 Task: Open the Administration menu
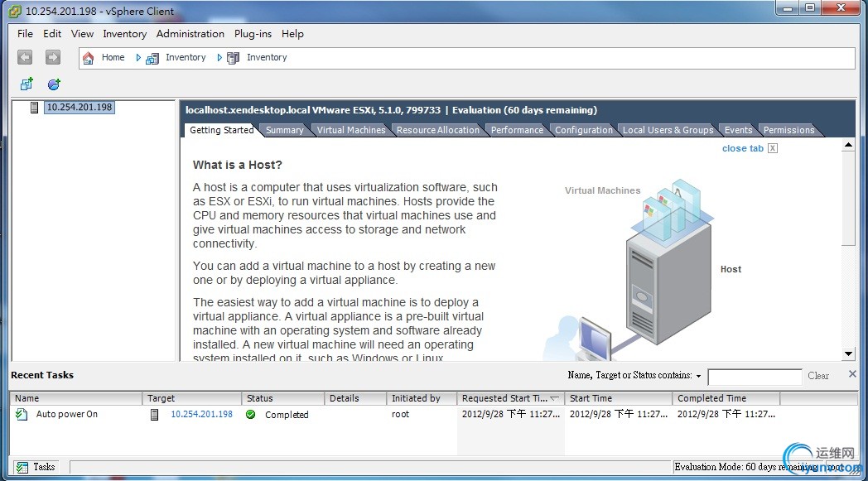(190, 34)
